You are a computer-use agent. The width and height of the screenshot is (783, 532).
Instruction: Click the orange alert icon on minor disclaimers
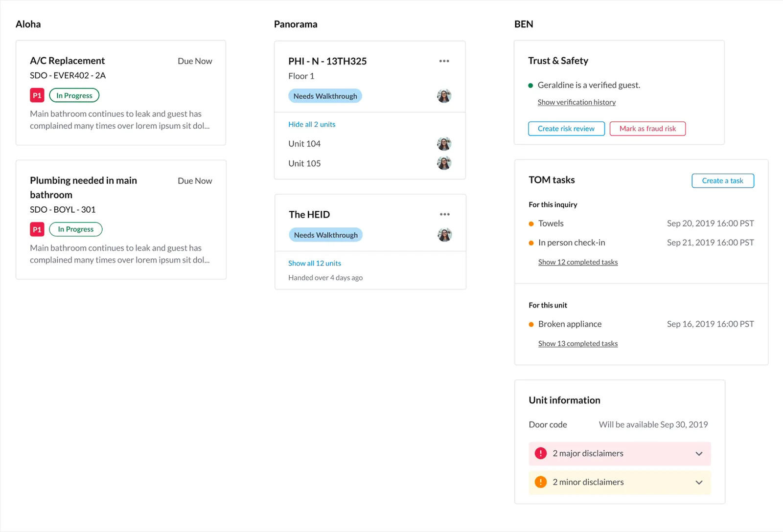tap(540, 482)
